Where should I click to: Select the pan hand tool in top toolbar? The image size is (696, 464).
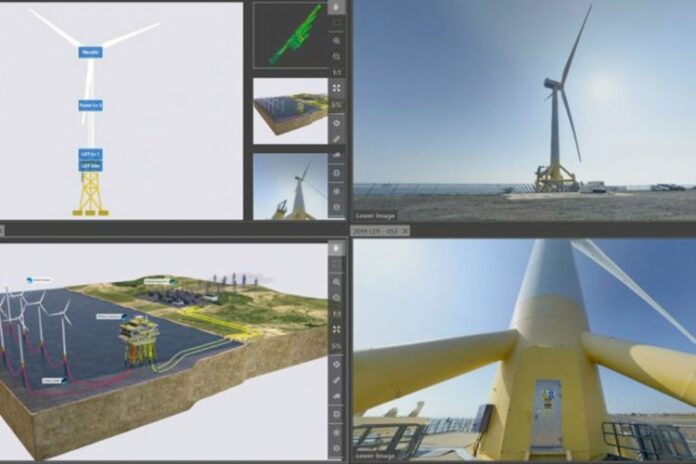(337, 5)
